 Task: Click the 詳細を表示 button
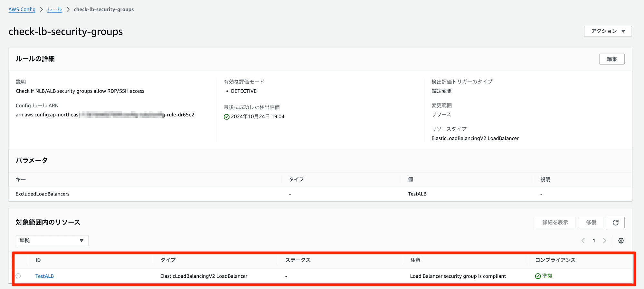click(555, 223)
